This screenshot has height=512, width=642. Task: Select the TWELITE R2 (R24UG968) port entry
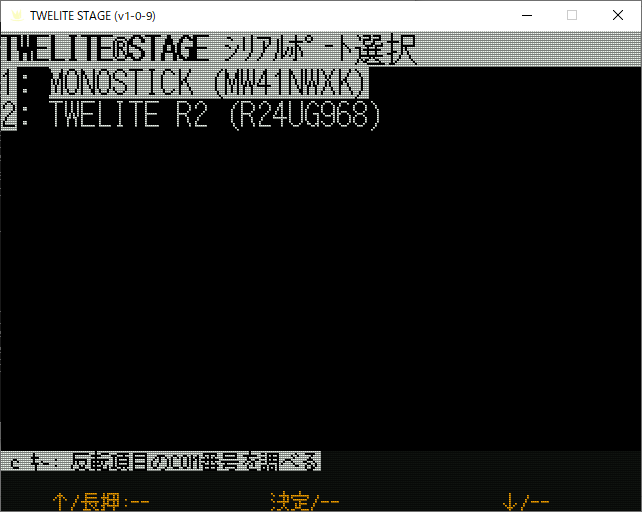pyautogui.click(x=191, y=115)
